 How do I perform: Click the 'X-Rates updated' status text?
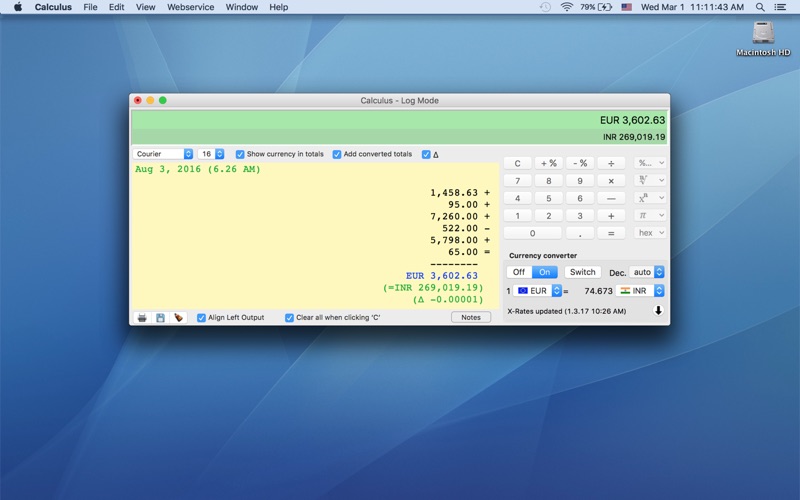pos(566,311)
